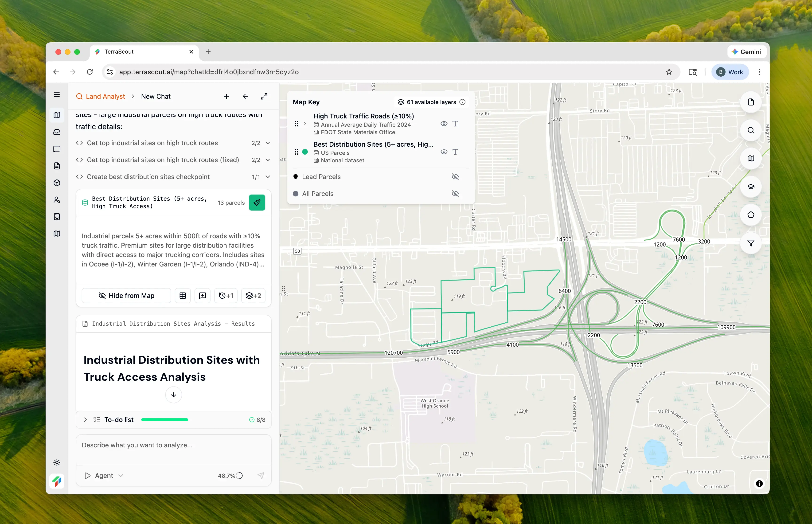Expand Create best distribution sites checkpoint step
Image resolution: width=812 pixels, height=524 pixels.
(x=268, y=177)
